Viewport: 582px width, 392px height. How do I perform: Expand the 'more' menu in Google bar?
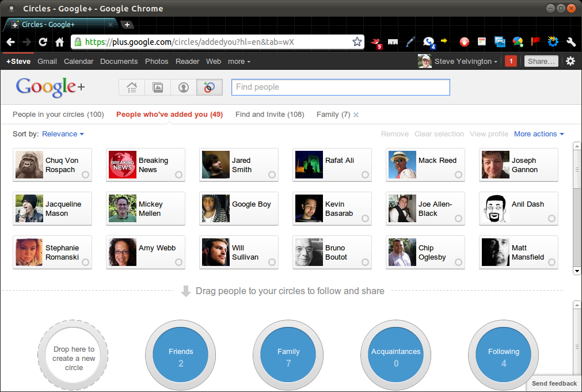pyautogui.click(x=239, y=62)
